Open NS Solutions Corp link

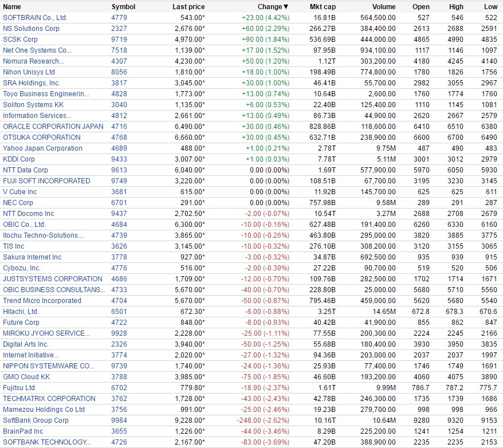31,29
